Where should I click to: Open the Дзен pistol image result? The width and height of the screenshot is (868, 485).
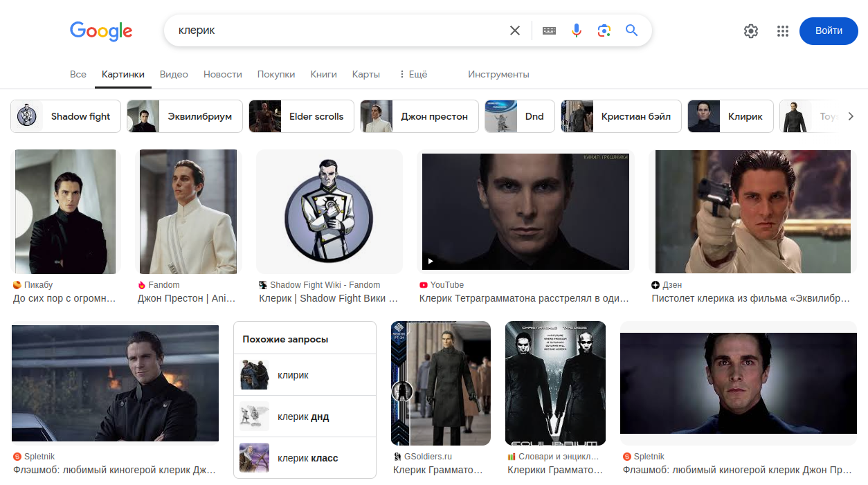tap(753, 212)
